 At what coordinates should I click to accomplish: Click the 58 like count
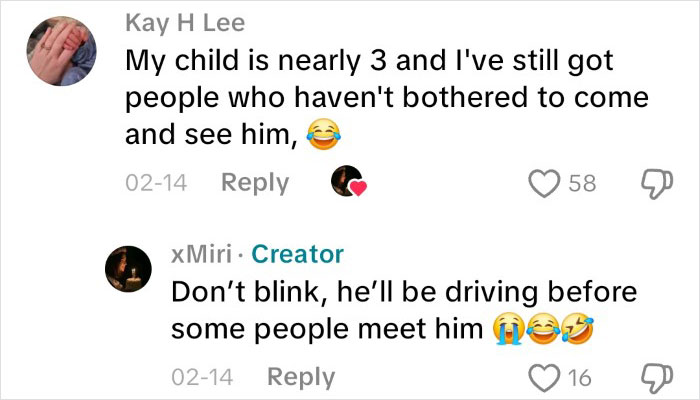[581, 183]
